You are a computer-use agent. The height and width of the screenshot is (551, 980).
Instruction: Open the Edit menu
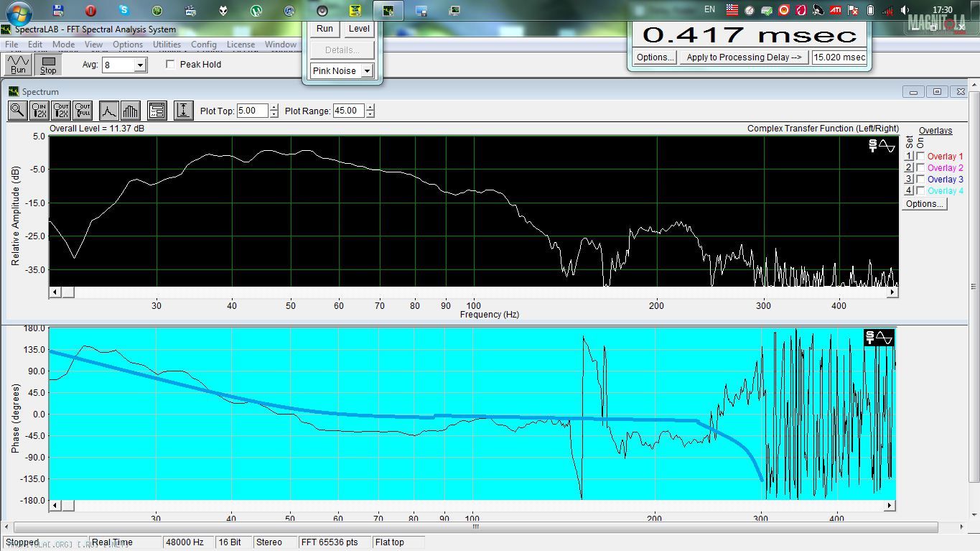pos(35,45)
